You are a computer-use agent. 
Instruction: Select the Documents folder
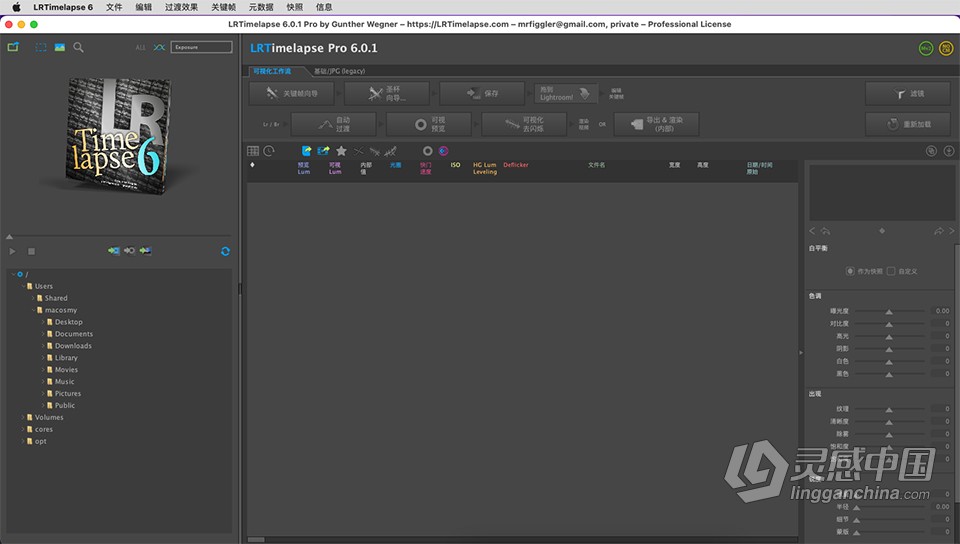coord(73,333)
